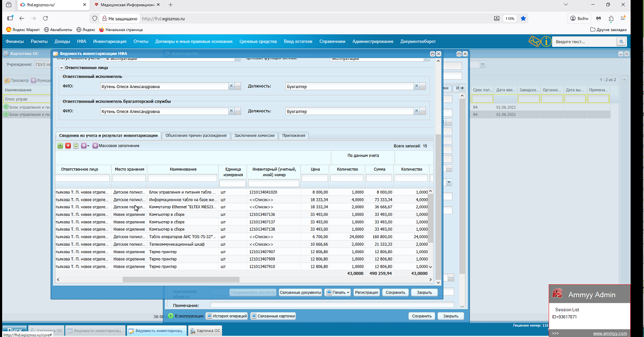The image size is (644, 337).
Task: Open the Печать dropdown button
Action: click(338, 293)
